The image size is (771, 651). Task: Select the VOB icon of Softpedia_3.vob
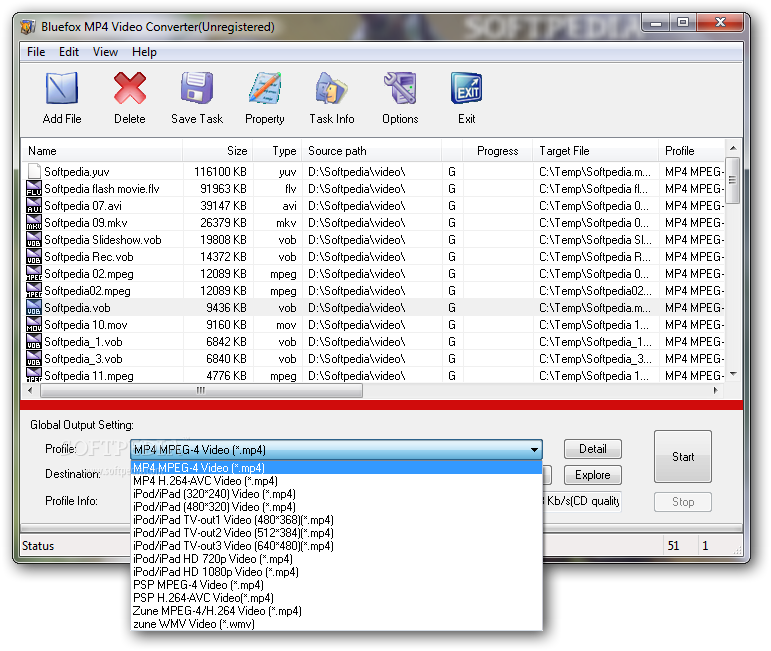34,358
